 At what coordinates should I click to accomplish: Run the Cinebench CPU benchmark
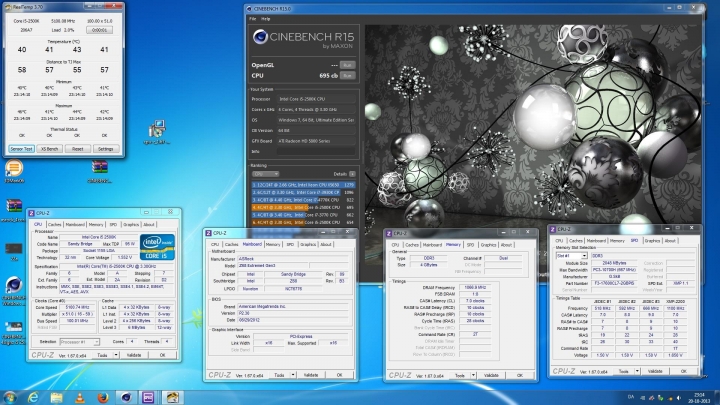(347, 76)
